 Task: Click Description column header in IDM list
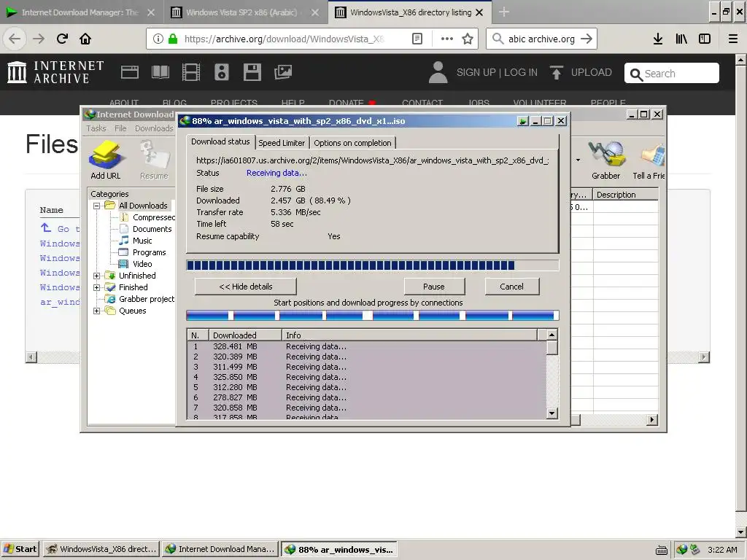click(x=625, y=195)
